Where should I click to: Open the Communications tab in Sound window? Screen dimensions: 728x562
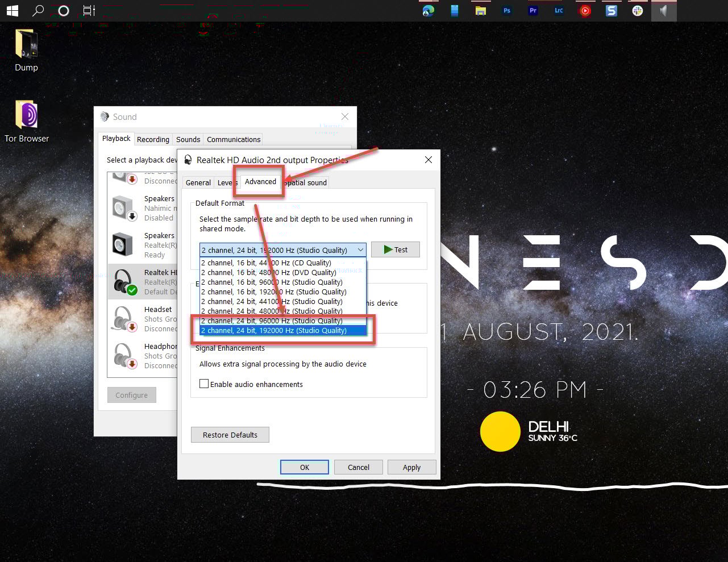click(234, 140)
